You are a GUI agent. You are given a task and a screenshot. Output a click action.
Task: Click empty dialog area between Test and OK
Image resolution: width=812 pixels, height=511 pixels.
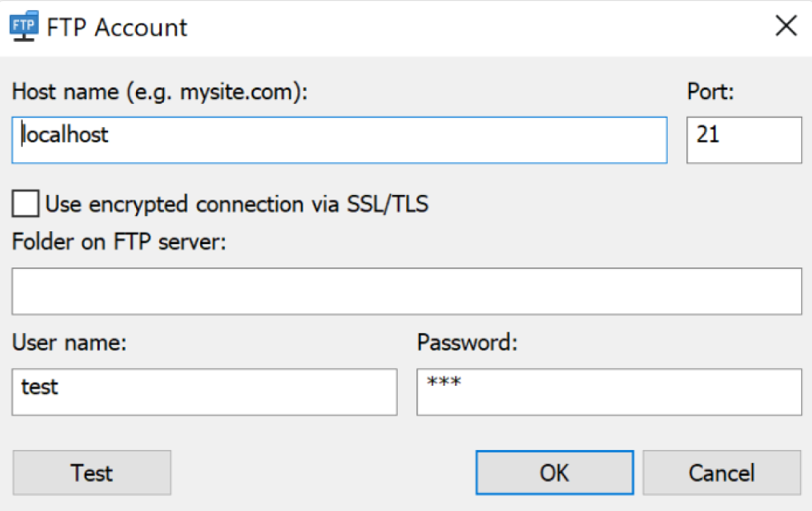323,473
